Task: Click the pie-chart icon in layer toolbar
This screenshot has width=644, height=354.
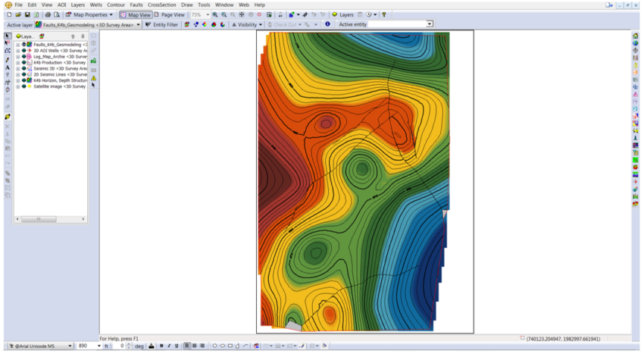Action: 214,25
